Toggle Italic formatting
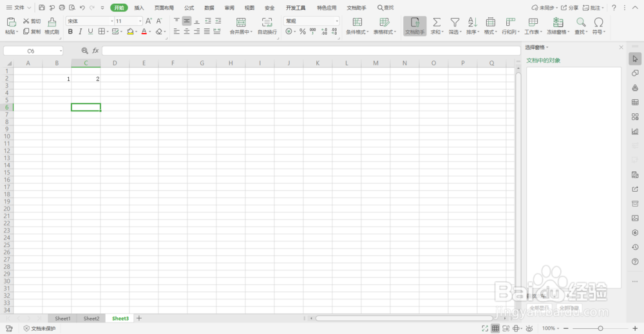 pos(80,32)
